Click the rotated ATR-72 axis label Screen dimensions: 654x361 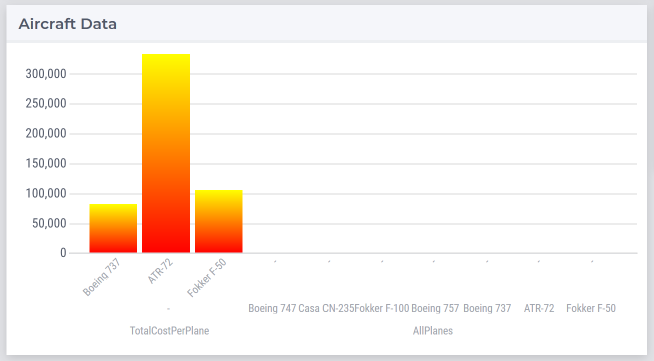pos(160,271)
